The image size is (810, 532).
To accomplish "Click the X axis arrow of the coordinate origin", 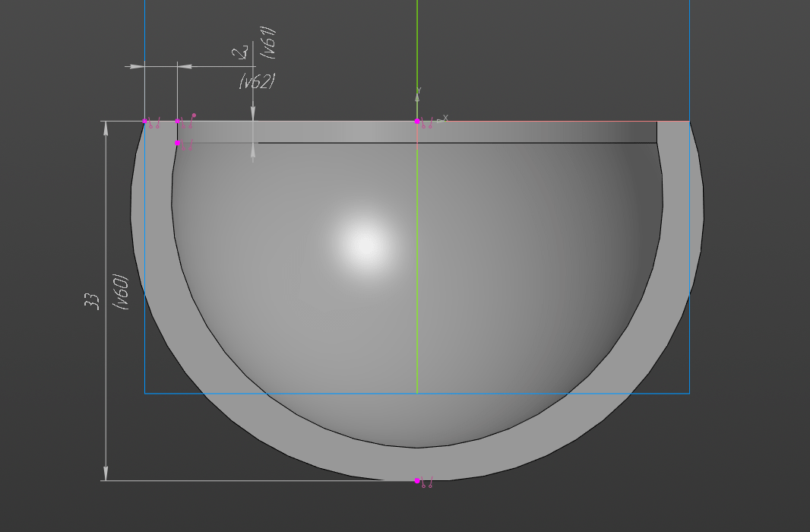I will [444, 119].
